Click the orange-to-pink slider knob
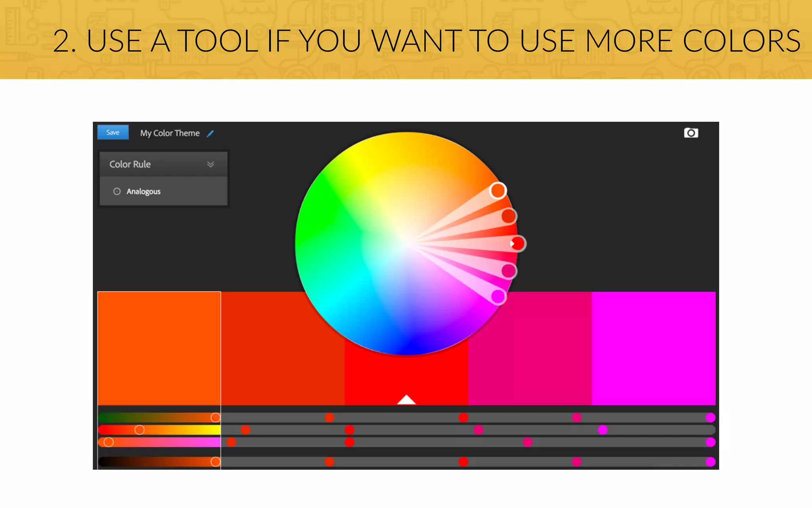The image size is (812, 508). [109, 442]
